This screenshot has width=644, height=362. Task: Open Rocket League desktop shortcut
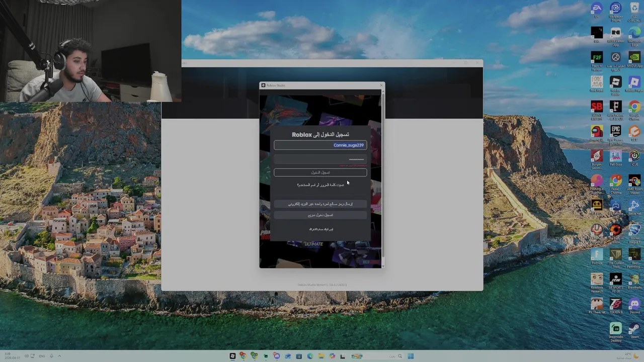(634, 233)
